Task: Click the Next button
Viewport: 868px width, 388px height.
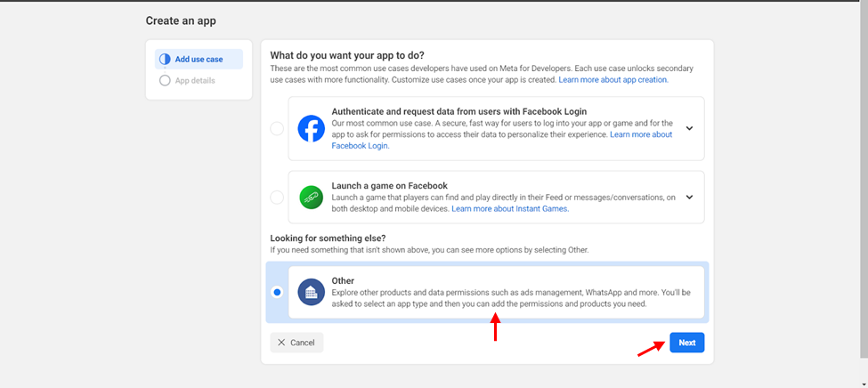Action: [x=687, y=343]
